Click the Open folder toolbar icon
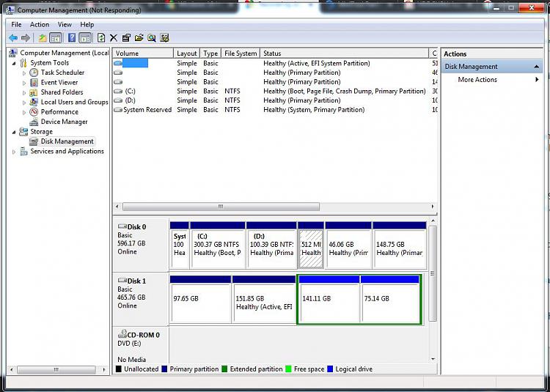550x392 pixels. [139, 38]
